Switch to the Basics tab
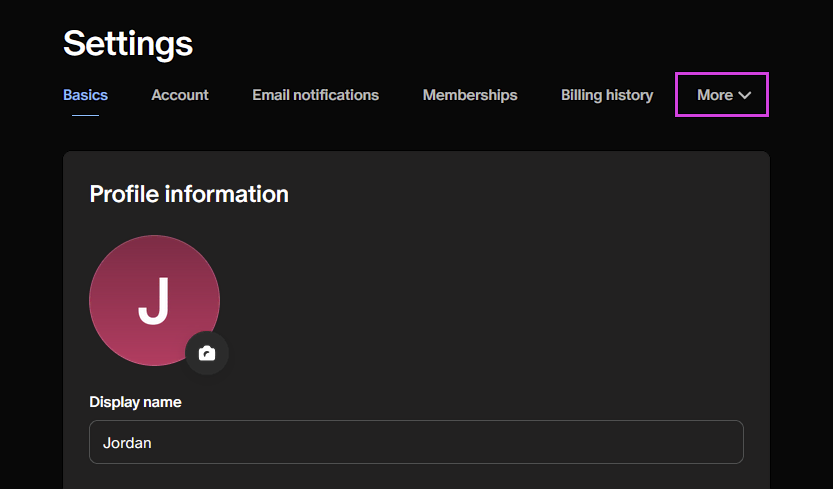Screen dimensions: 833x489 tap(85, 95)
